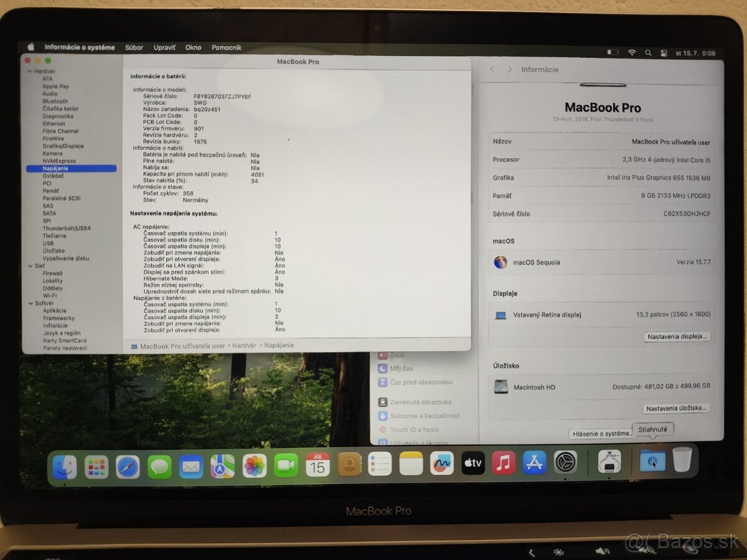Open Spotlight search magnifier in menu bar

[648, 53]
